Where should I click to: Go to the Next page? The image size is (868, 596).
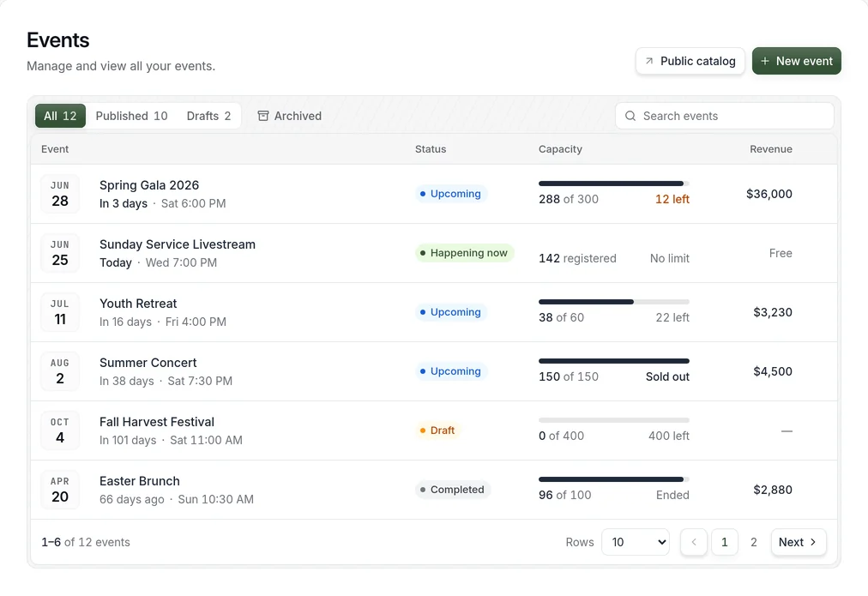(799, 542)
